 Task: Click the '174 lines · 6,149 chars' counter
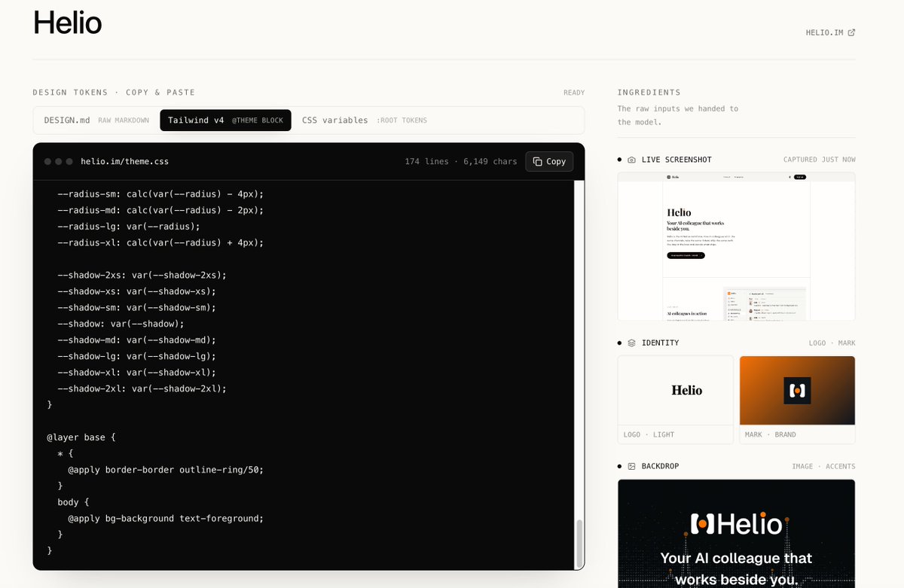(461, 161)
